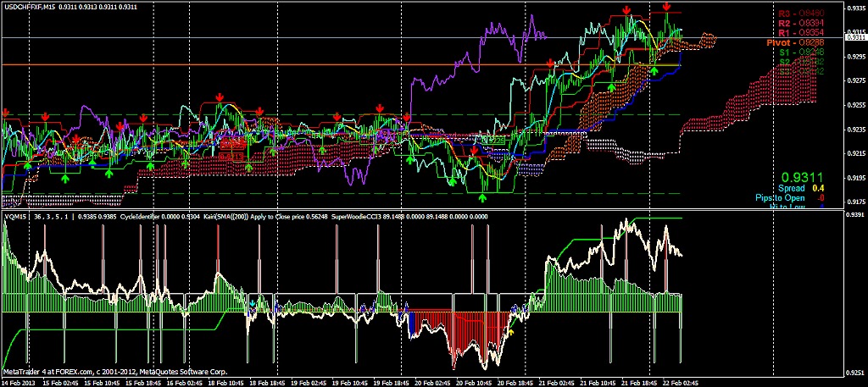Click the leftmost red down arrow signal
868x387 pixels.
[x=6, y=112]
